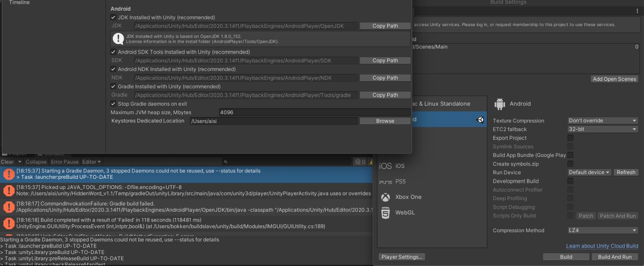The width and height of the screenshot is (644, 266).
Task: Enable the Development Build checkbox
Action: coord(570,181)
